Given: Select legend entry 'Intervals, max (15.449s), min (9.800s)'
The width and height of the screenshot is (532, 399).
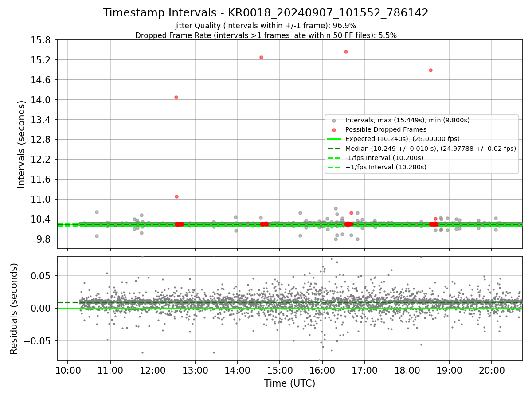Looking at the screenshot, I should [x=407, y=120].
